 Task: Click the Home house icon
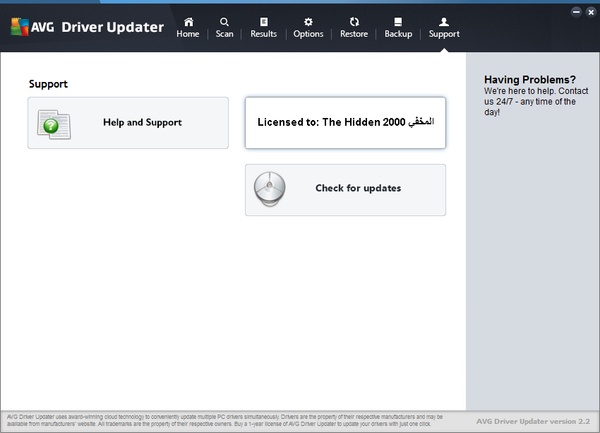(x=188, y=21)
